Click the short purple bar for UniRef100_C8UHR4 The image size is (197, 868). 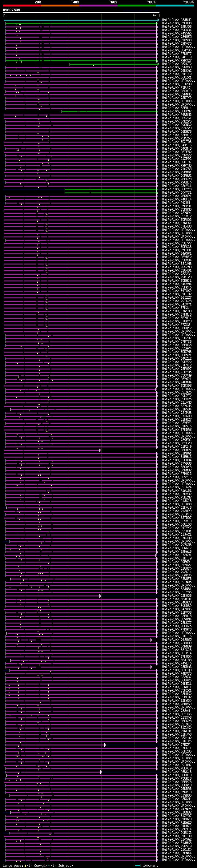52,450
